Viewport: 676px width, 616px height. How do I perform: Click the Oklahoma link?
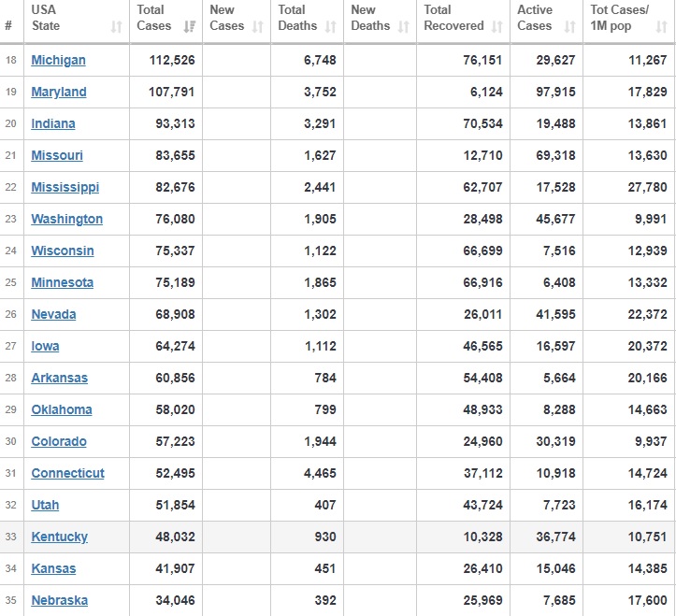tap(62, 409)
